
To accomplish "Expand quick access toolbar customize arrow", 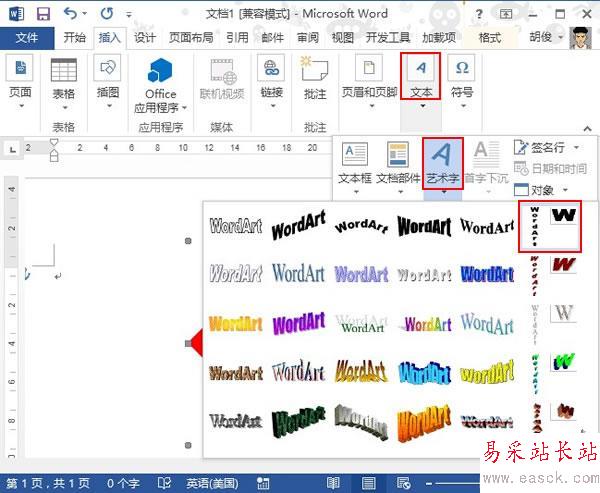I will pyautogui.click(x=129, y=15).
